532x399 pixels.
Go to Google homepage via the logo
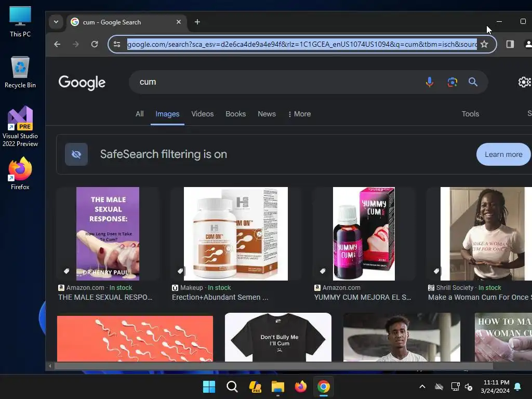coord(82,83)
